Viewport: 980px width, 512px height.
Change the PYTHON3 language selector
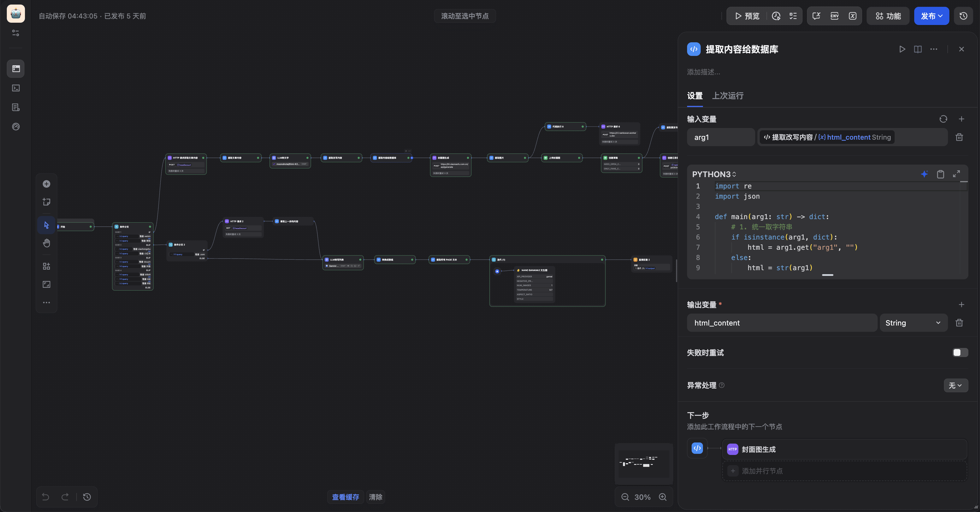[x=714, y=174]
